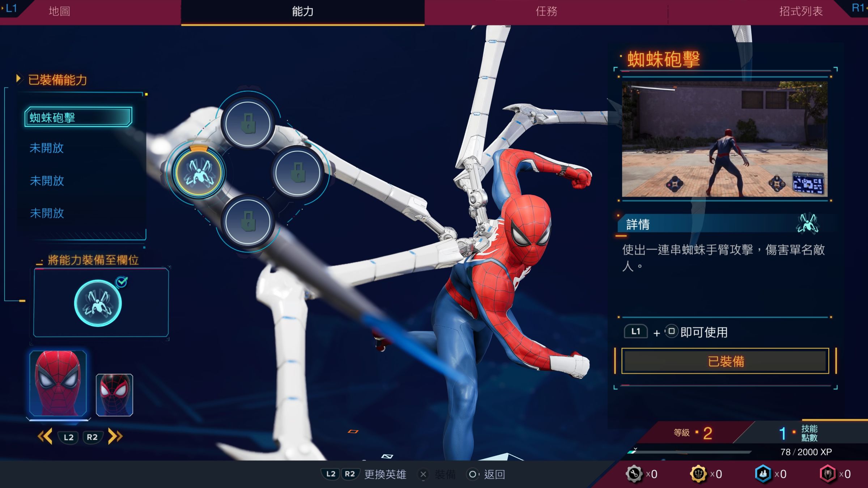The height and width of the screenshot is (488, 868).
Task: Click the 更換英雄 label
Action: [x=385, y=474]
